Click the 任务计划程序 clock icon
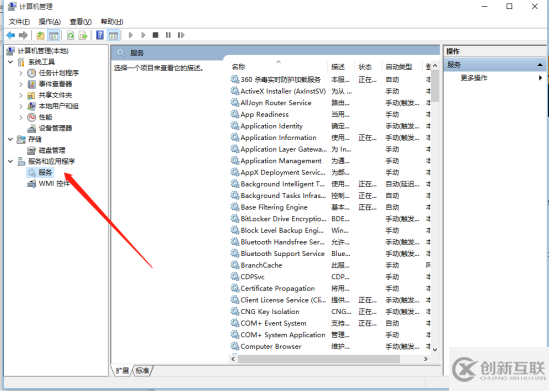The width and height of the screenshot is (549, 391). (x=32, y=73)
